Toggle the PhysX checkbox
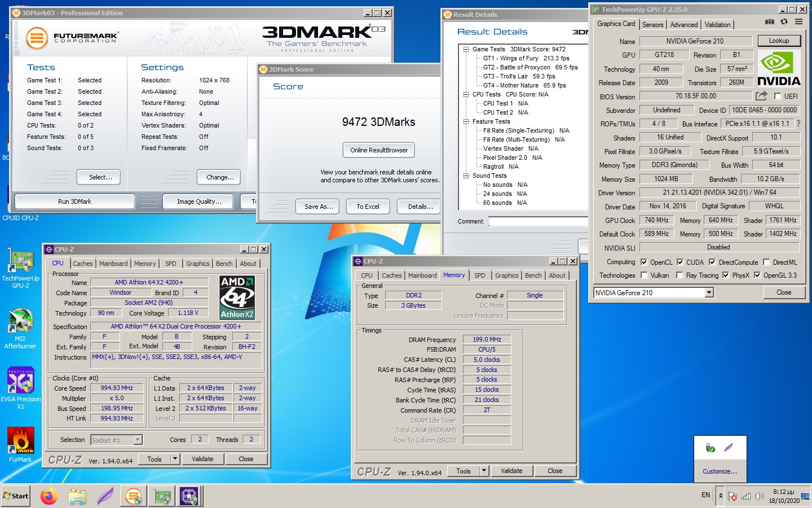Image resolution: width=812 pixels, height=508 pixels. (x=726, y=275)
